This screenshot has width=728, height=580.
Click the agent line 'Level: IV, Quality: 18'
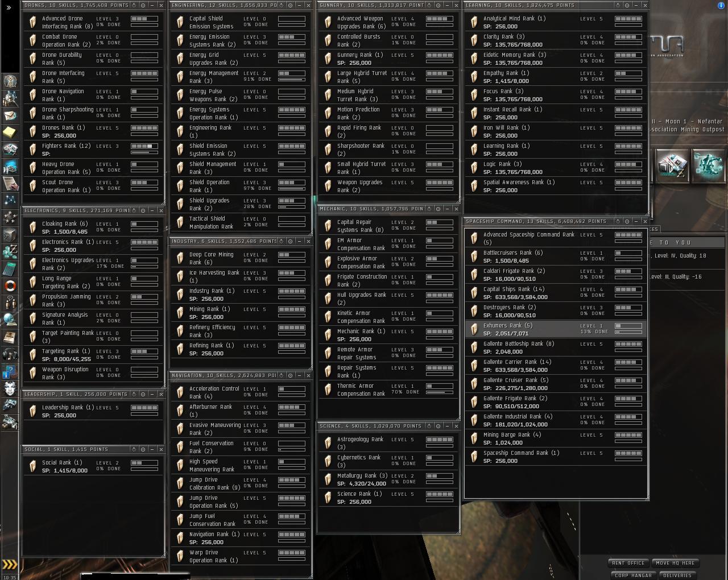pos(679,256)
